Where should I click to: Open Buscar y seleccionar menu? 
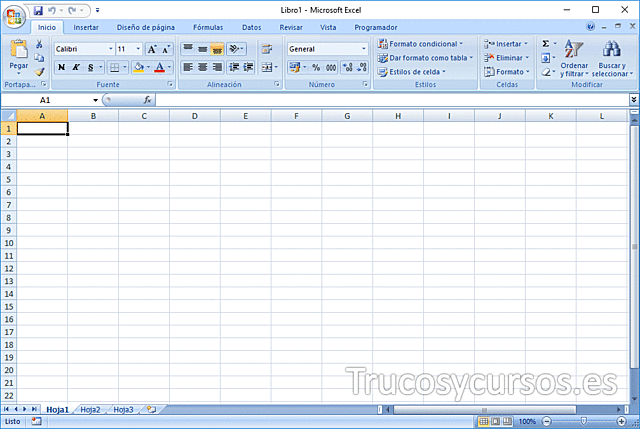(x=612, y=58)
